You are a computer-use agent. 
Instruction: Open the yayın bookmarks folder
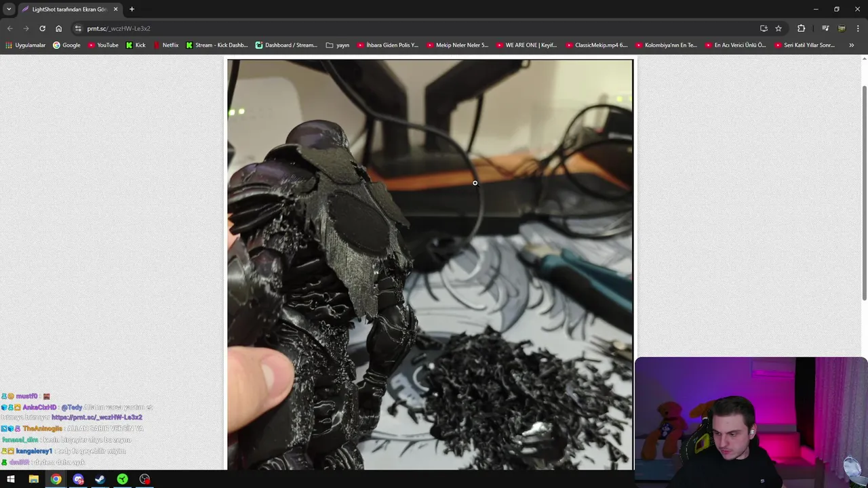pyautogui.click(x=338, y=45)
